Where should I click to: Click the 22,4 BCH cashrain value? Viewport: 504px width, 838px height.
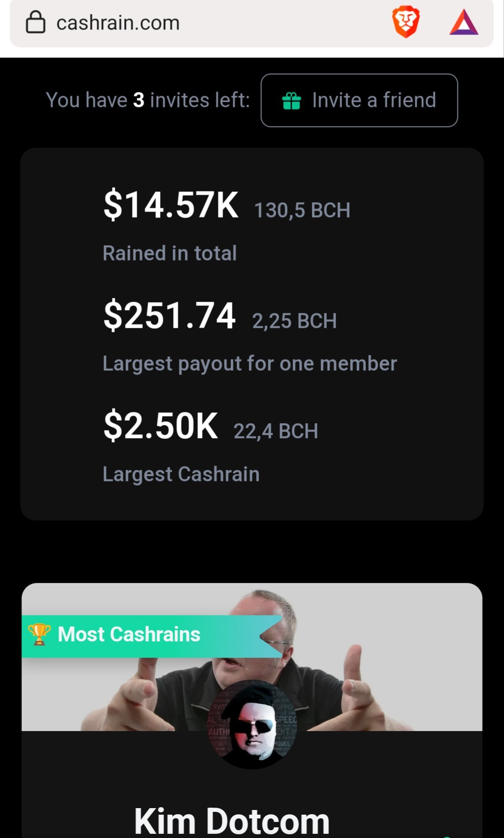[x=276, y=431]
